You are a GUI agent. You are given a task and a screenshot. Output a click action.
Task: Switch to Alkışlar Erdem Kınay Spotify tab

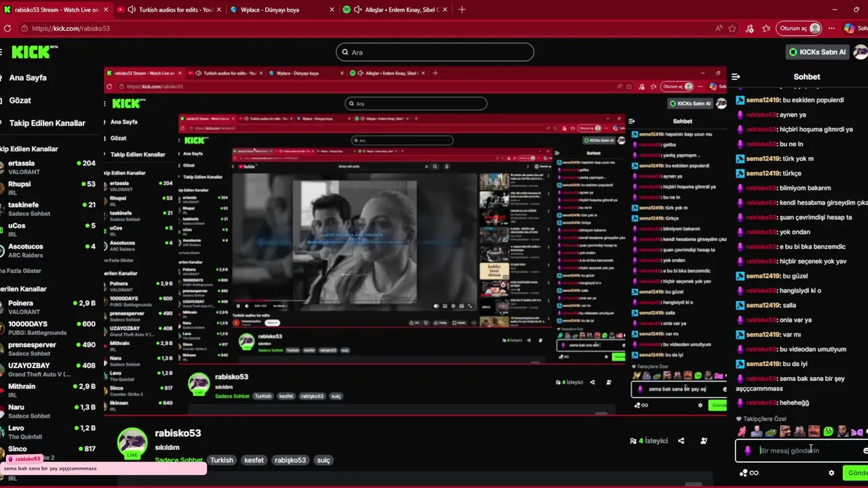click(394, 9)
